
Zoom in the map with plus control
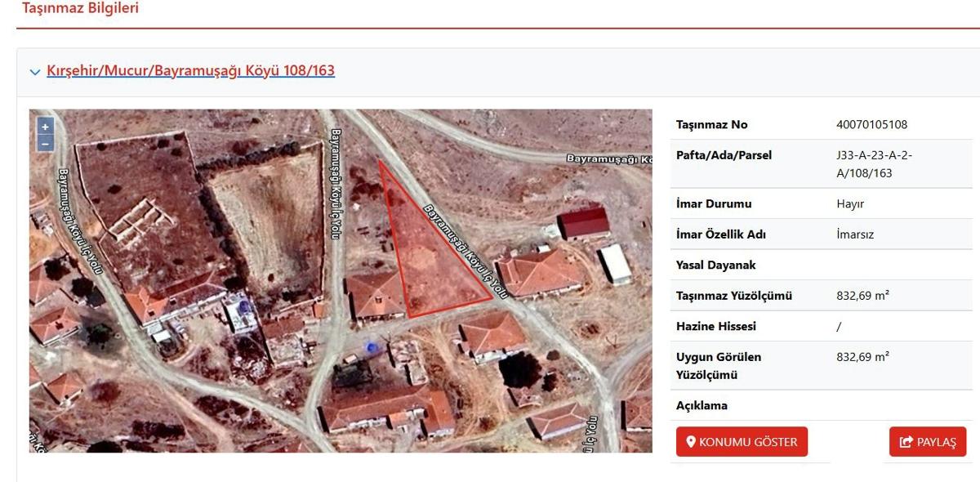click(46, 127)
